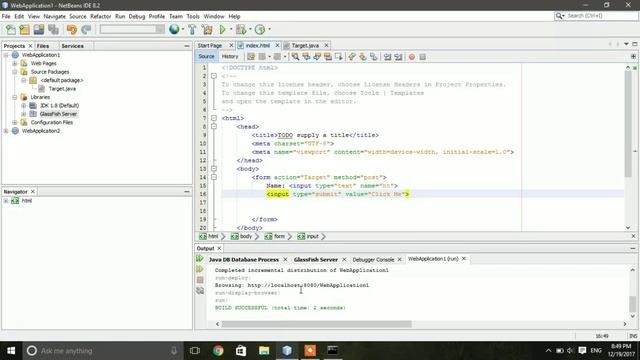Click the New Project toolbar icon
This screenshot has width=640, height=360.
[24, 29]
